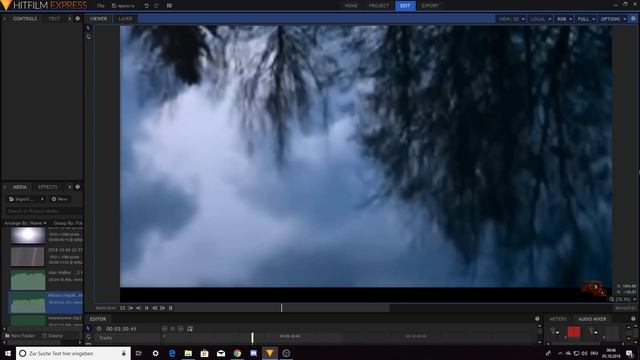Open viewer zoom percentage dropdown

pyautogui.click(x=623, y=299)
